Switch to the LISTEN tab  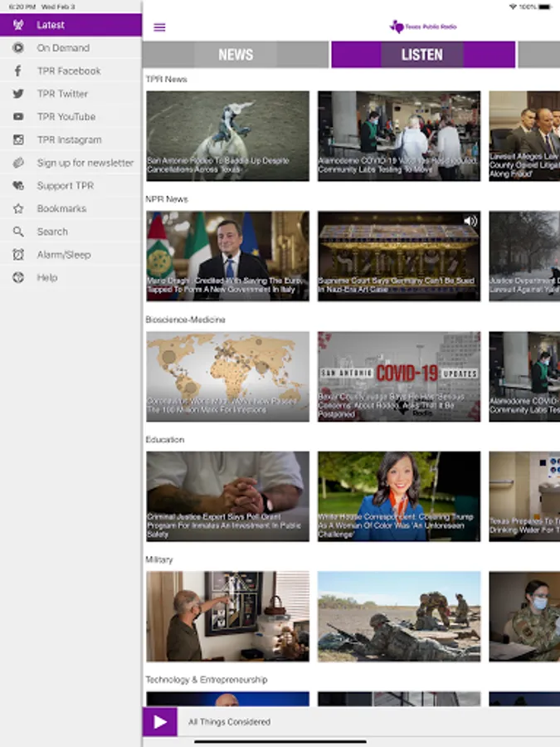point(423,54)
